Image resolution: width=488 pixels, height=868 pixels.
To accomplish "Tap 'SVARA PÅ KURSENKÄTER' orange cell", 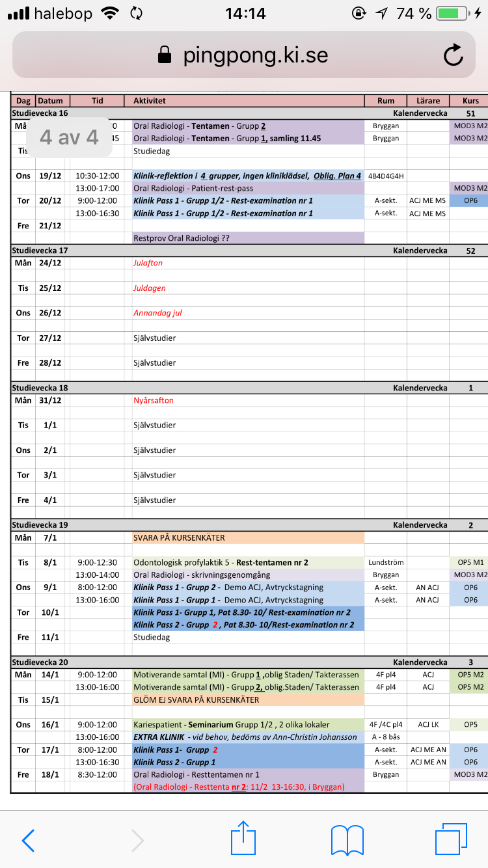I will 247,537.
